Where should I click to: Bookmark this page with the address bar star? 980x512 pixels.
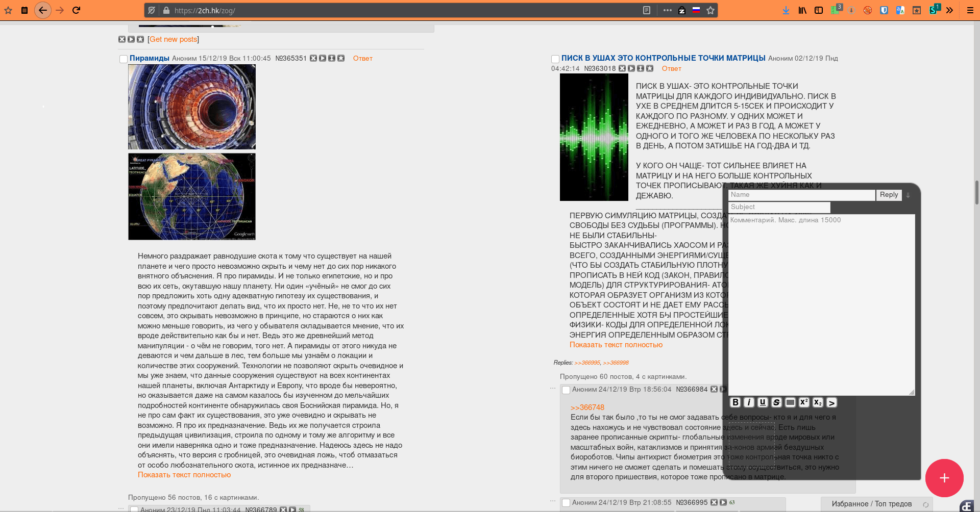[x=710, y=10]
